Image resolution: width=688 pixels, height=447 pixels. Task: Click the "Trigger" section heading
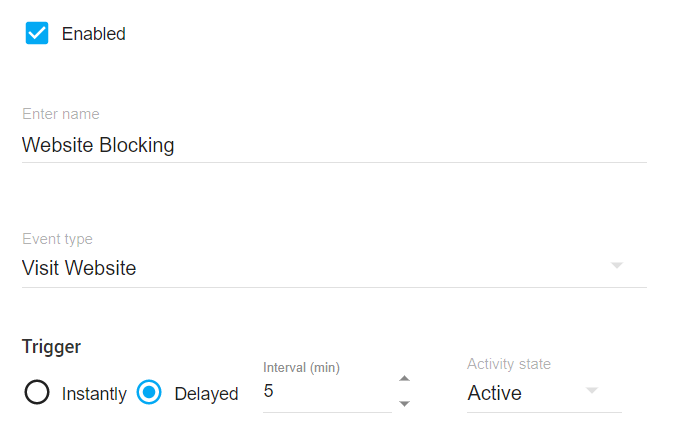[x=51, y=347]
